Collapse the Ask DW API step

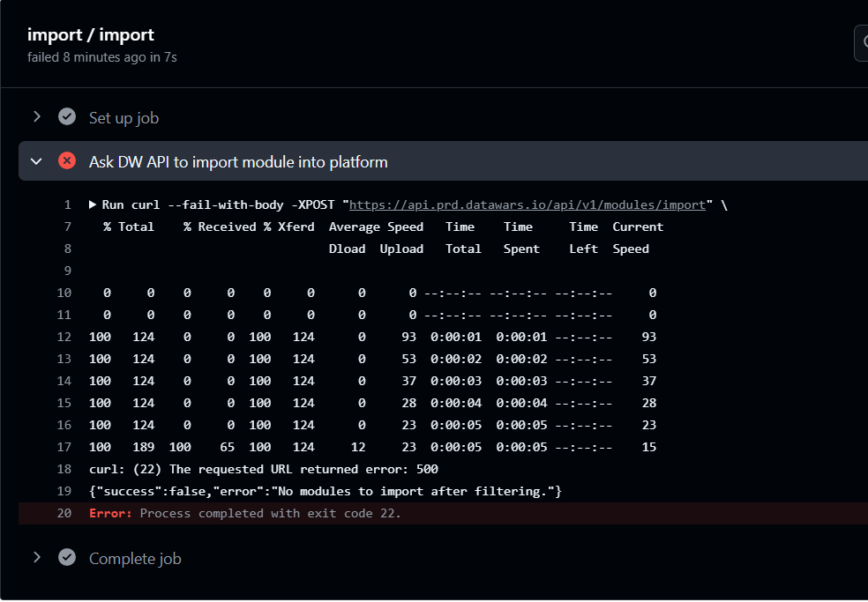(36, 161)
